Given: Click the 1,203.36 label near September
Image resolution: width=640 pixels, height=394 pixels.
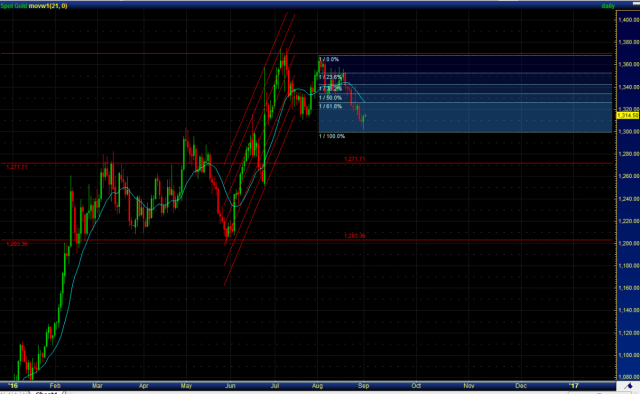Looking at the screenshot, I should [355, 236].
